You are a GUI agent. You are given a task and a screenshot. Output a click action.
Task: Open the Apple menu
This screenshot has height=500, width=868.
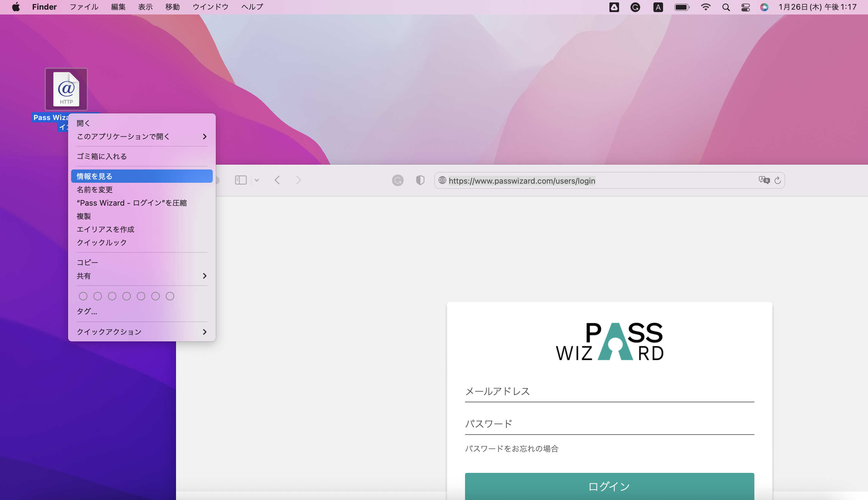pyautogui.click(x=16, y=7)
